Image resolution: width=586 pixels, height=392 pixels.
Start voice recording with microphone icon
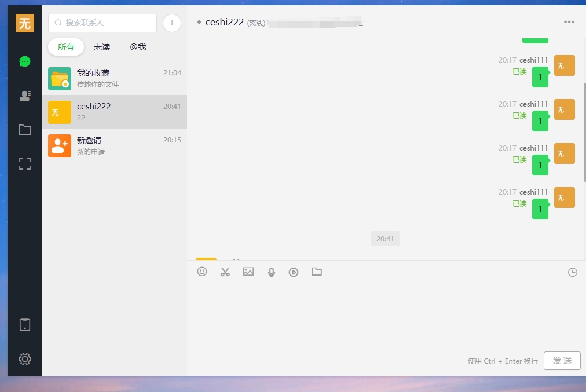pyautogui.click(x=272, y=272)
